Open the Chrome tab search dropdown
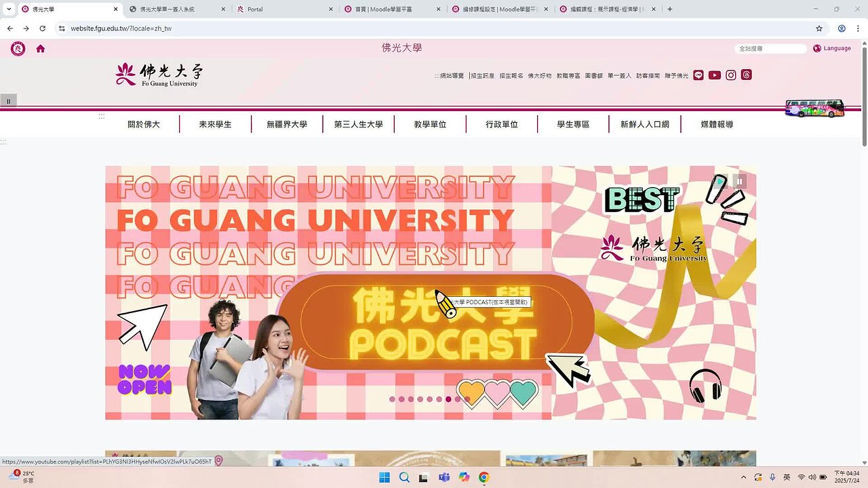The height and width of the screenshot is (488, 868). click(x=9, y=9)
